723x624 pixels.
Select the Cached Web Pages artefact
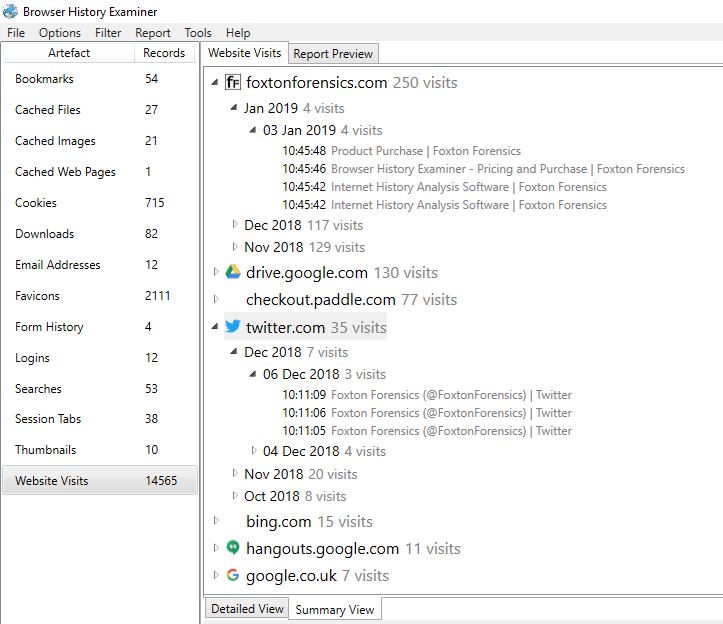[x=100, y=172]
